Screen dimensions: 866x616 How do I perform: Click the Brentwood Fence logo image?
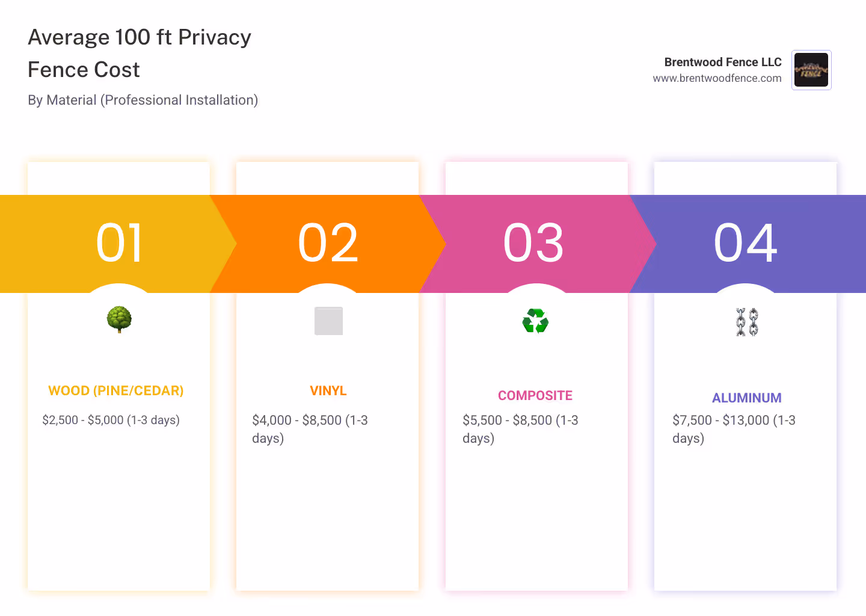(811, 70)
